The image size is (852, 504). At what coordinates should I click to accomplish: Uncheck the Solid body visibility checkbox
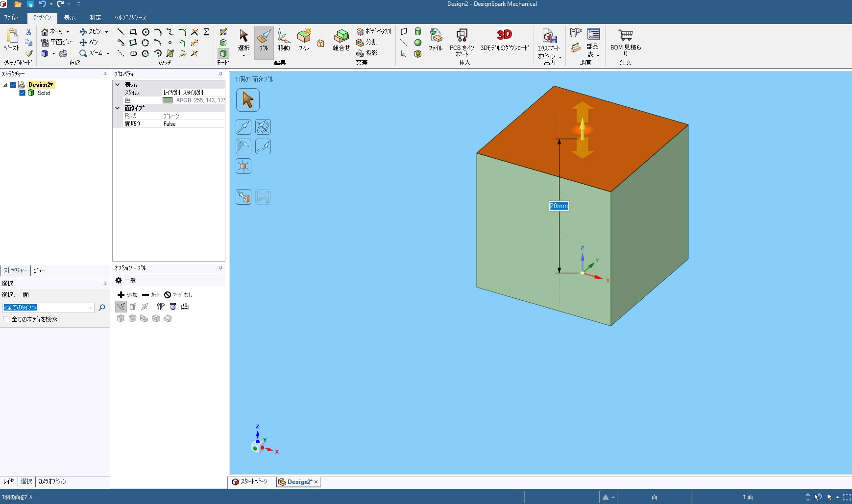coord(22,93)
